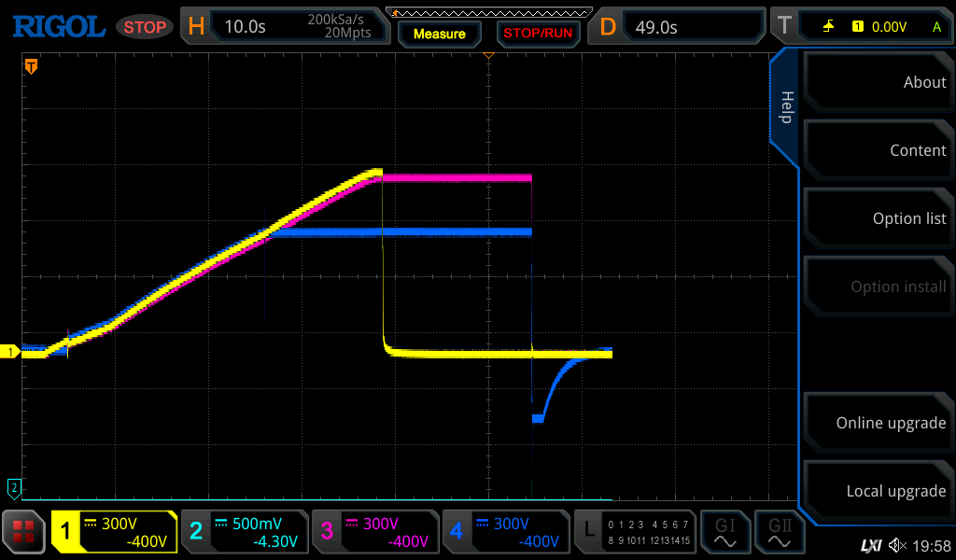Screen dimensions: 956x560
Task: Select the About menu item
Action: (x=878, y=82)
